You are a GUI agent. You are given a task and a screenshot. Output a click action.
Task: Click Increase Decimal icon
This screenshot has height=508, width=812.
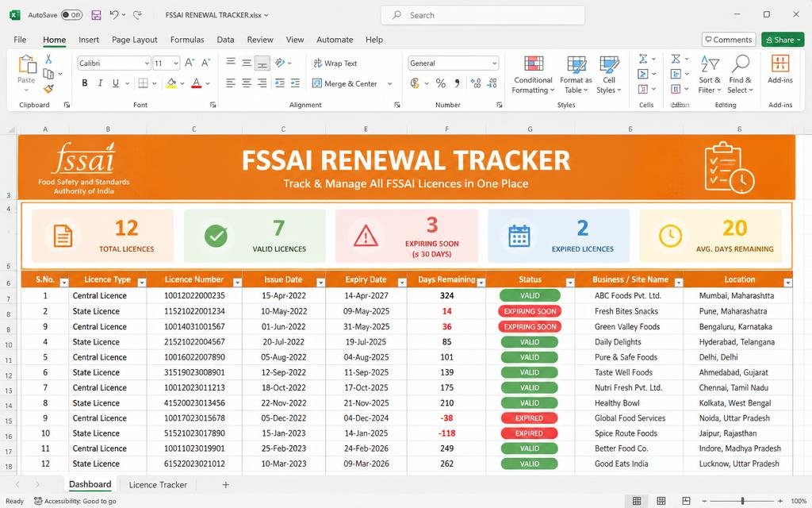click(x=476, y=83)
